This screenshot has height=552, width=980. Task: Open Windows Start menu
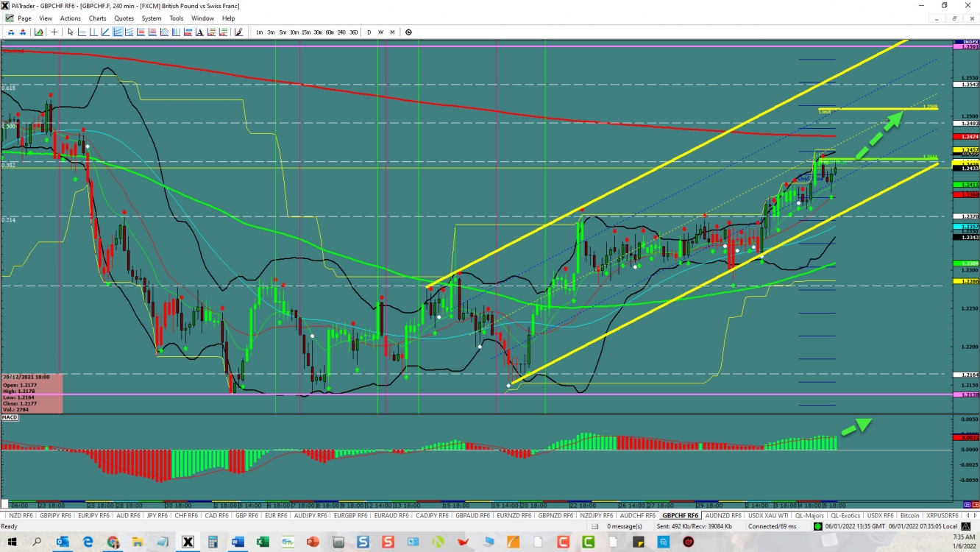point(13,542)
